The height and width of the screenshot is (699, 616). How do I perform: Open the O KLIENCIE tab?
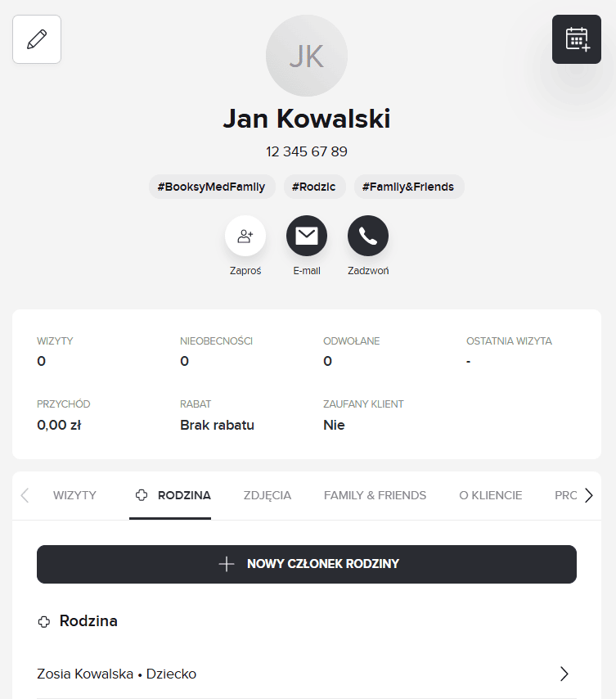(490, 494)
